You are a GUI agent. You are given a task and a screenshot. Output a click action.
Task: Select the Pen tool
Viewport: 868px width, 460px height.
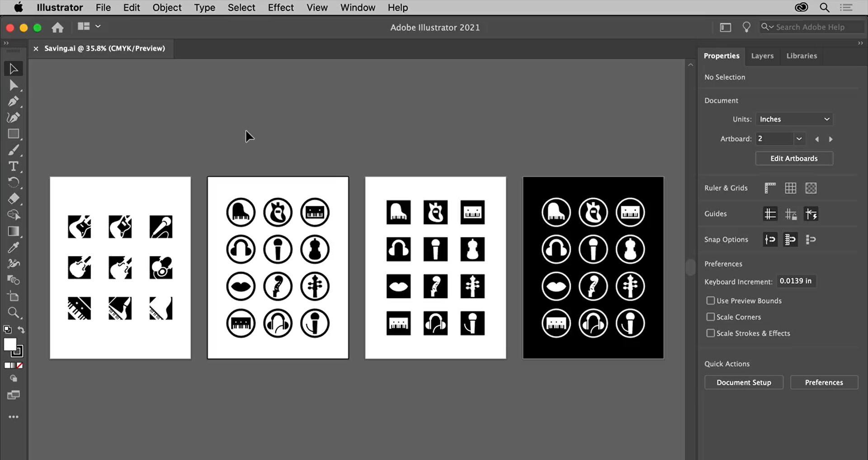pyautogui.click(x=14, y=101)
